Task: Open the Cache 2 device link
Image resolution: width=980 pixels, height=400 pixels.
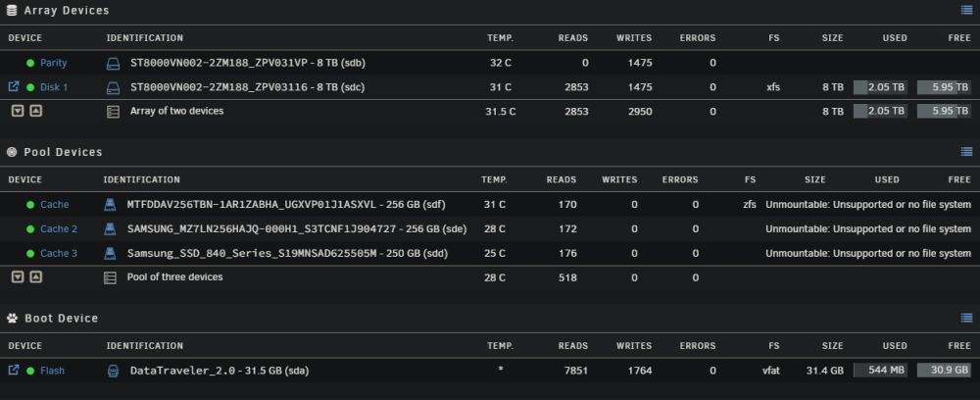Action: pos(59,228)
